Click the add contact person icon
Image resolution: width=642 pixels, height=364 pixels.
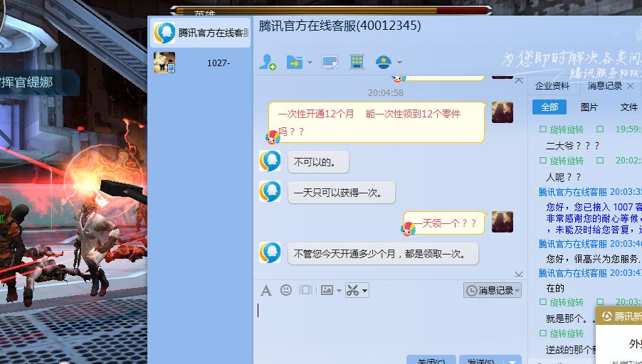tap(268, 62)
